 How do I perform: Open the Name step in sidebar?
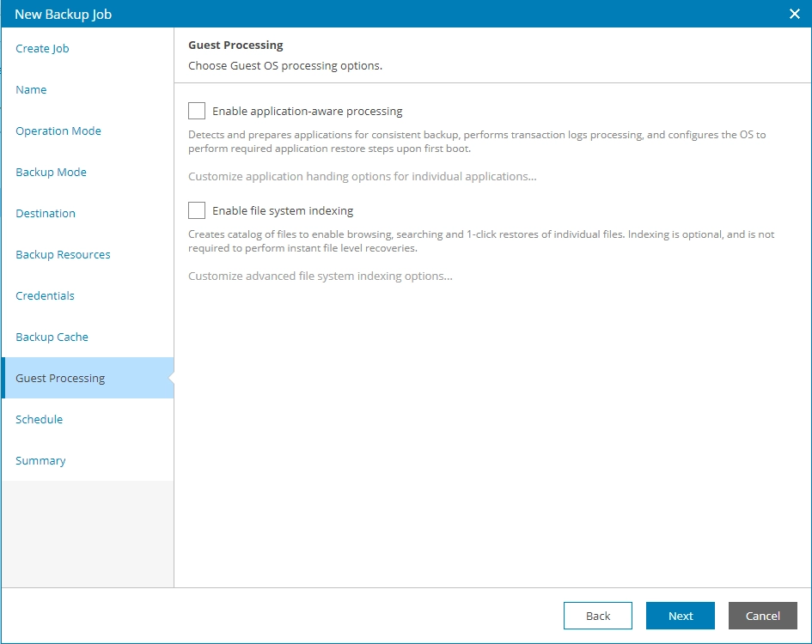coord(31,89)
